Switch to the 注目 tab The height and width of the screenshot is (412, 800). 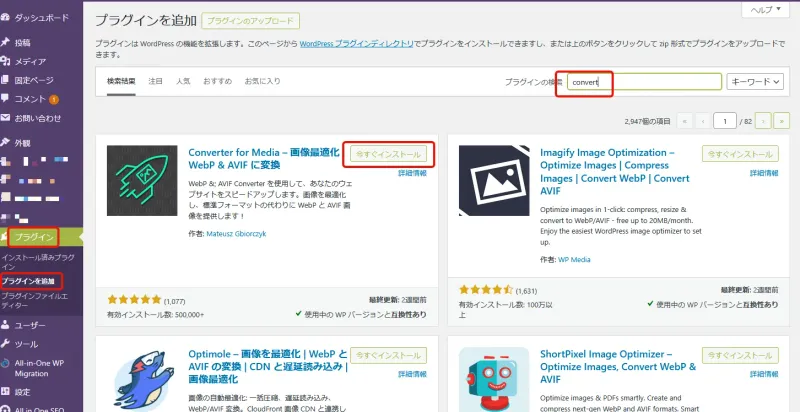[x=156, y=81]
